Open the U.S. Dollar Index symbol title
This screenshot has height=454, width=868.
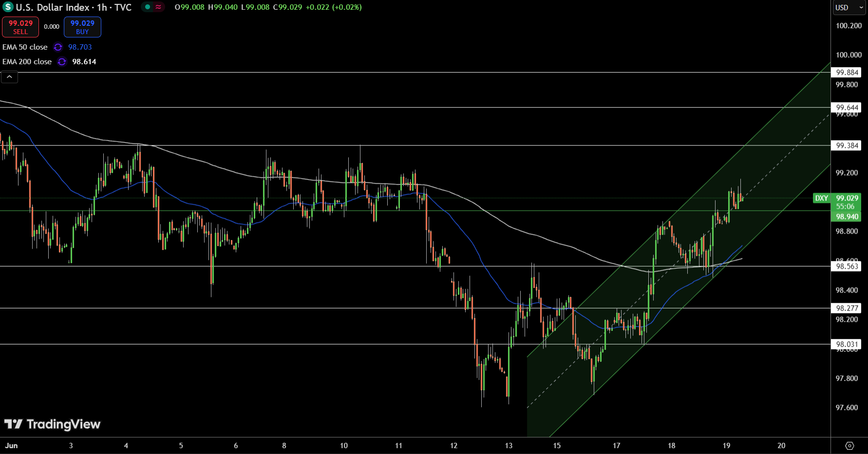click(x=74, y=7)
